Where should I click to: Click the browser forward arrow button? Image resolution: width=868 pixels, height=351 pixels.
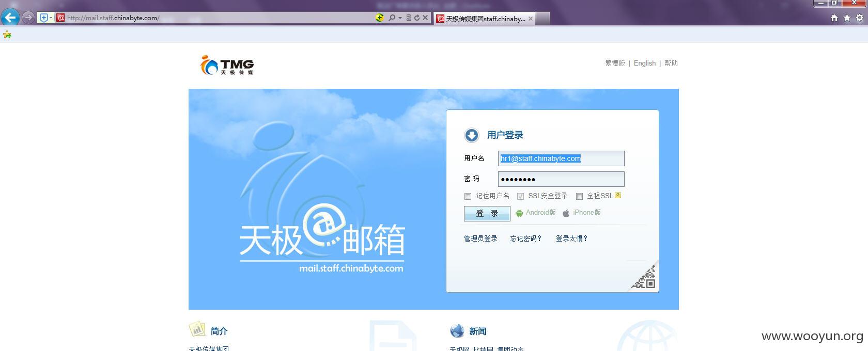tap(28, 18)
